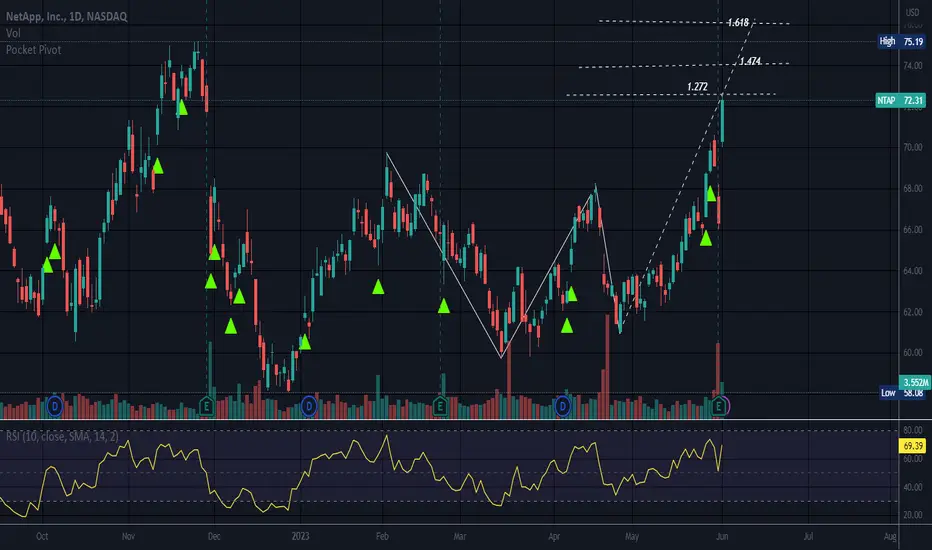
Task: Select the pocket pivot triangle in late February
Action: pyautogui.click(x=443, y=306)
